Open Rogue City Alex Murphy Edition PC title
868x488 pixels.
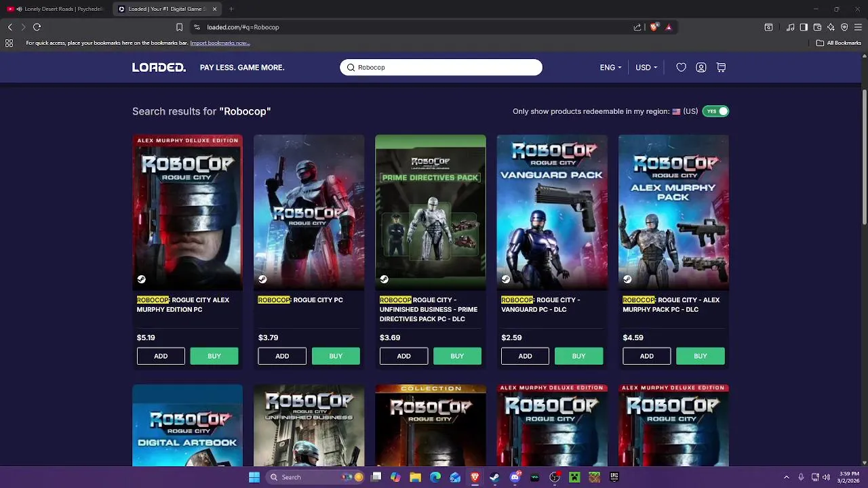click(x=183, y=304)
